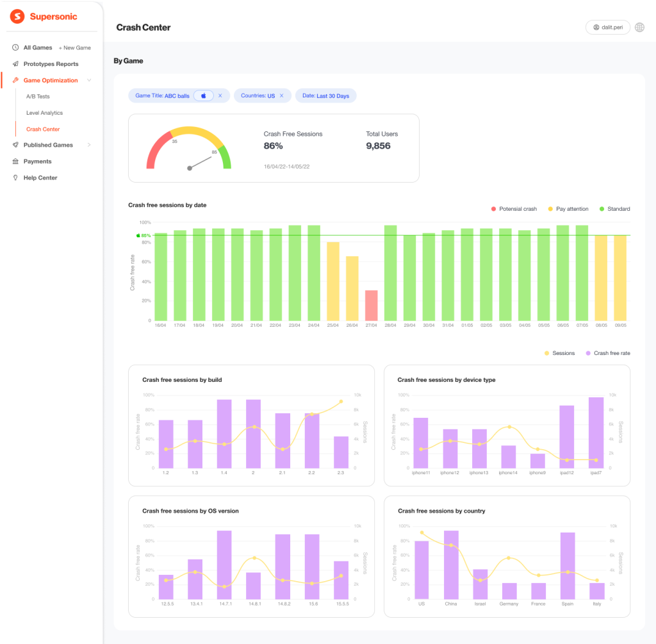Click the + New Game link
The height and width of the screenshot is (644, 656).
75,48
